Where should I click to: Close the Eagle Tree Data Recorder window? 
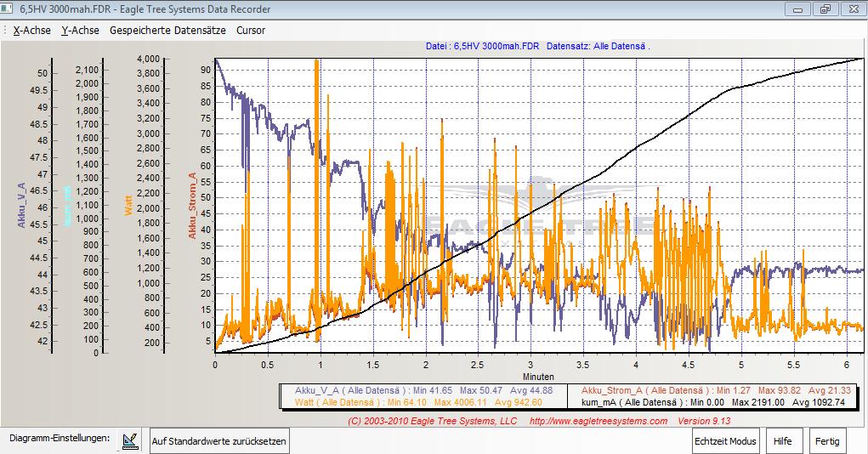tap(851, 9)
